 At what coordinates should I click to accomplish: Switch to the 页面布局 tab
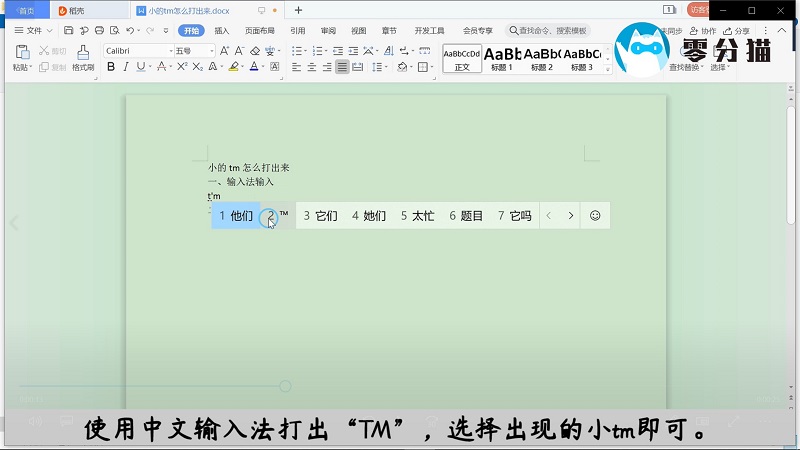260,31
